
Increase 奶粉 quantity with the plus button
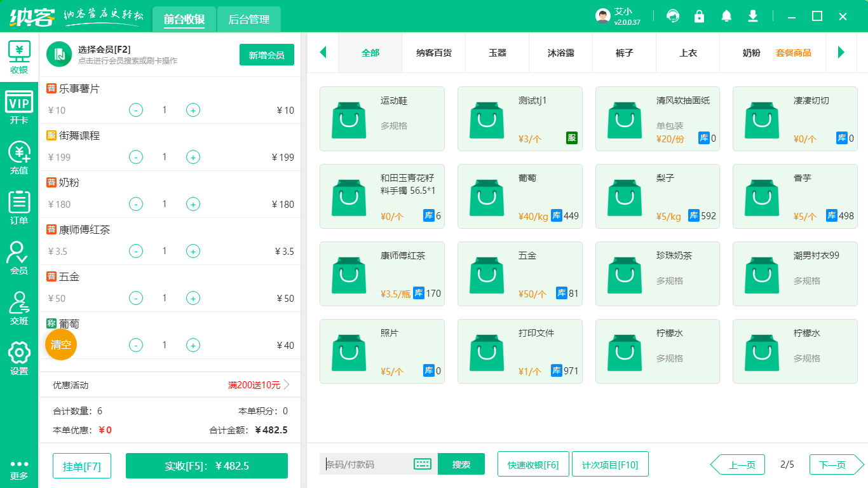coord(193,204)
